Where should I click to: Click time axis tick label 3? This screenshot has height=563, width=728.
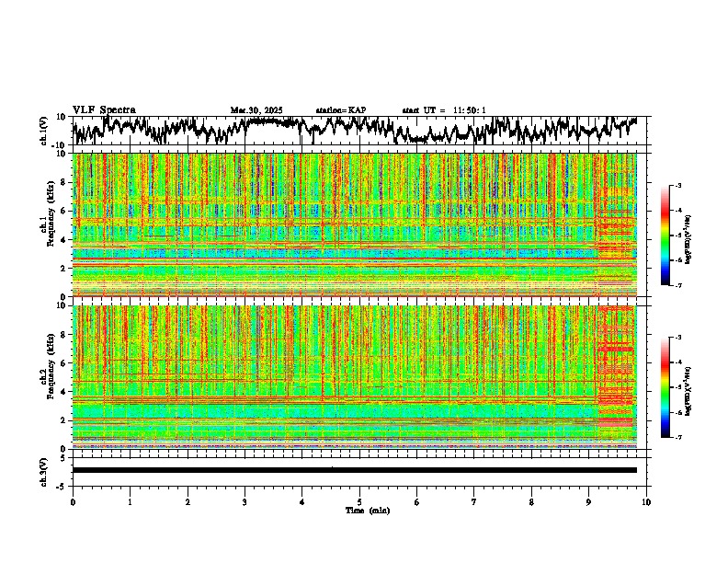tap(245, 502)
